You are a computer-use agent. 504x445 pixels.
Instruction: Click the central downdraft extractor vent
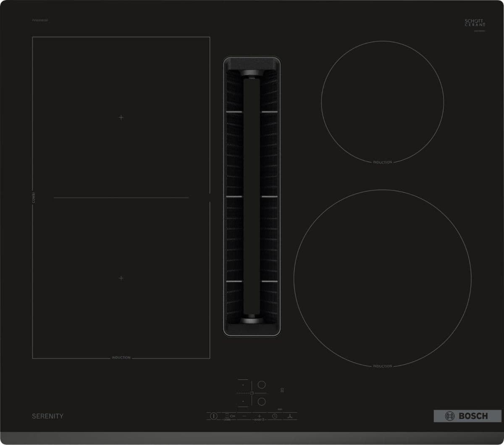(252, 197)
